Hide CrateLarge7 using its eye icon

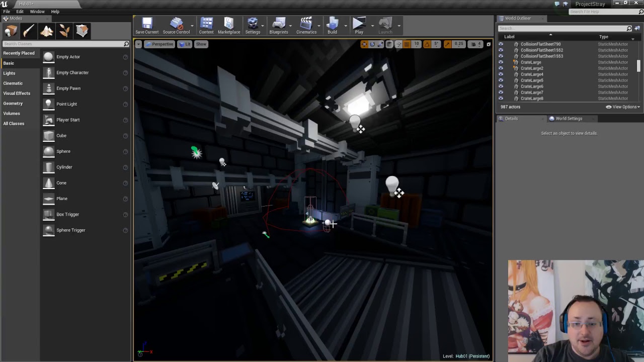point(501,93)
